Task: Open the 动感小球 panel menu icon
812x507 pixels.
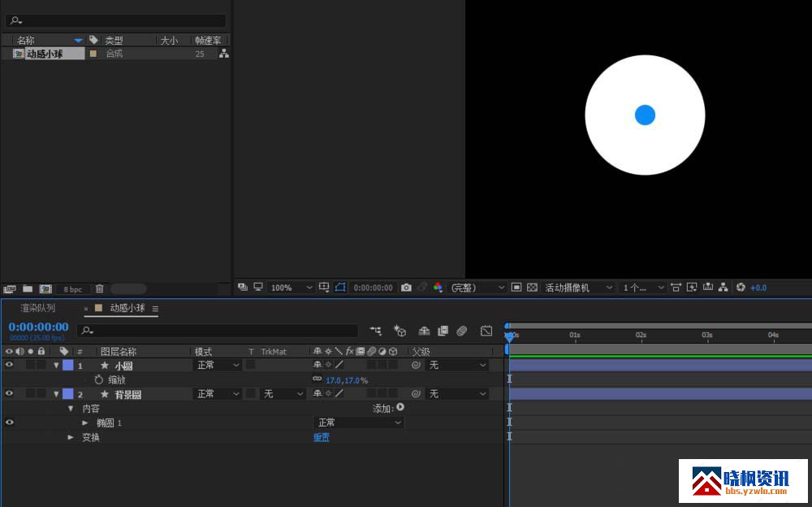Action: click(x=155, y=309)
